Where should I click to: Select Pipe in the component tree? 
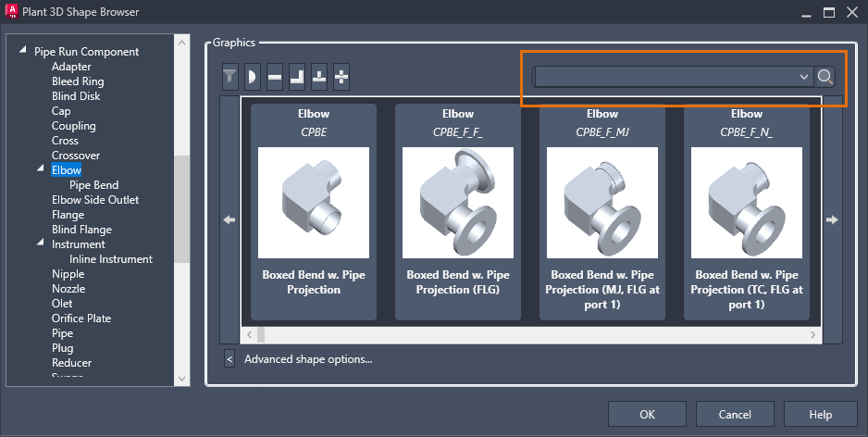point(62,333)
